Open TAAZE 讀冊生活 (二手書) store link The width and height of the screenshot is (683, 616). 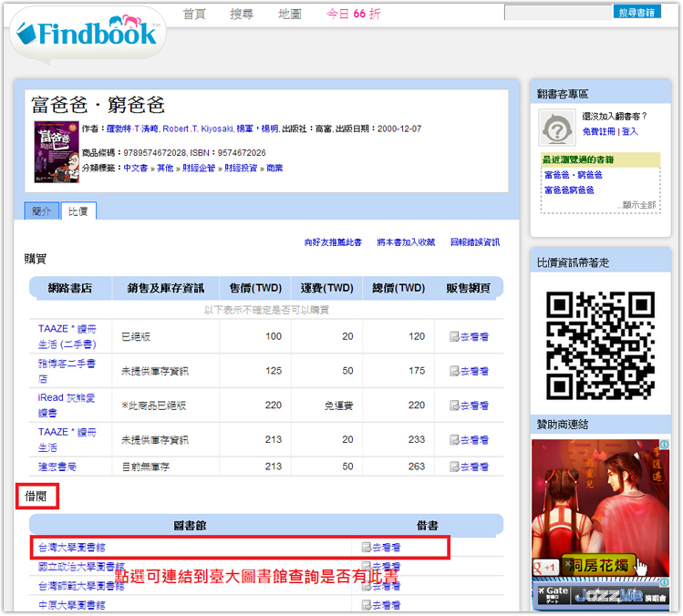67,336
